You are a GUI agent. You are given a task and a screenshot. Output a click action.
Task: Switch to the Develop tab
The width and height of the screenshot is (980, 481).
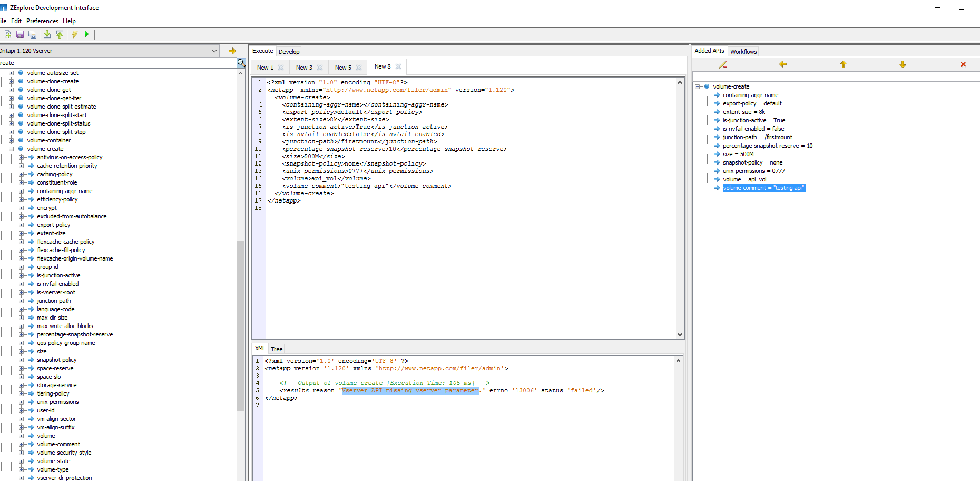coord(289,52)
